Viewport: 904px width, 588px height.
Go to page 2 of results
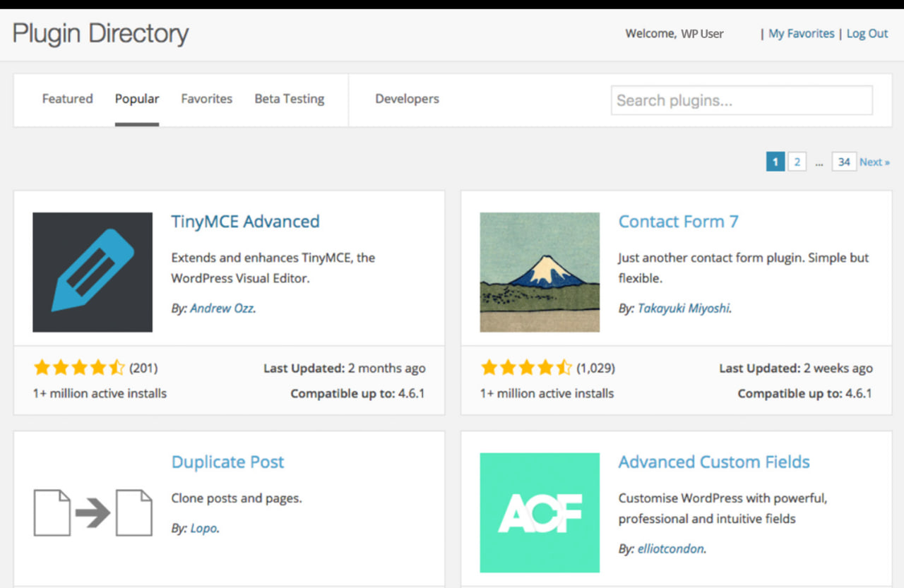click(x=797, y=162)
